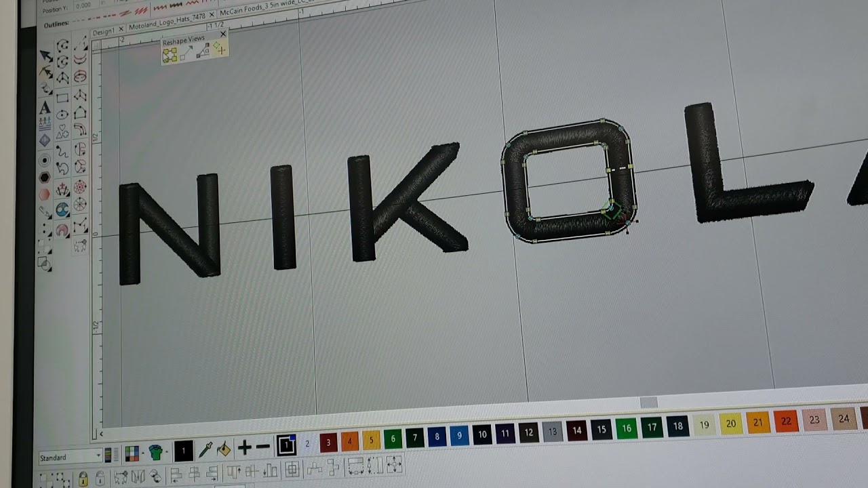Select yellow swatch number 20
Image resolution: width=868 pixels, height=488 pixels.
(731, 424)
